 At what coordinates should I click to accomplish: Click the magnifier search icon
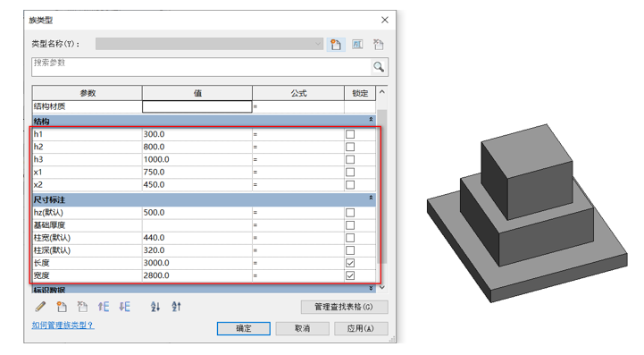pos(379,67)
